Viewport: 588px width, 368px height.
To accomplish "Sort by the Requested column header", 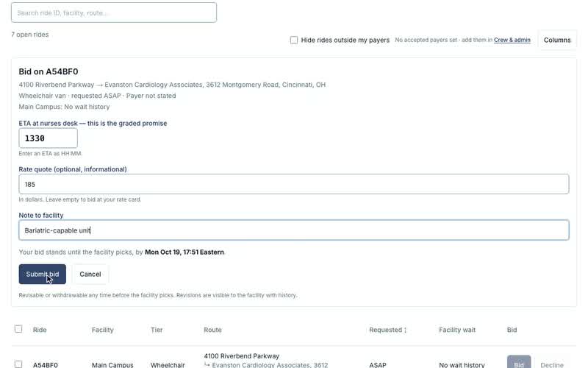I will (387, 330).
